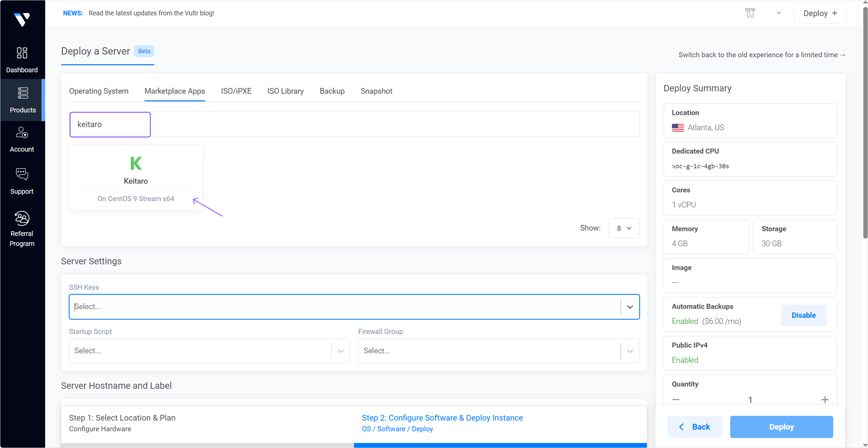Open the Show 8 results dropdown
The width and height of the screenshot is (868, 448).
tap(624, 228)
